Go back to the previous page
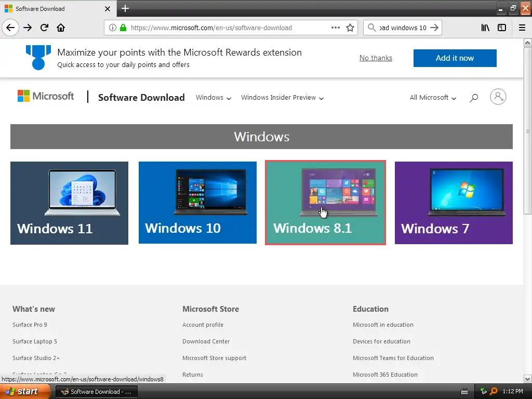The width and height of the screenshot is (532, 399). click(x=10, y=28)
